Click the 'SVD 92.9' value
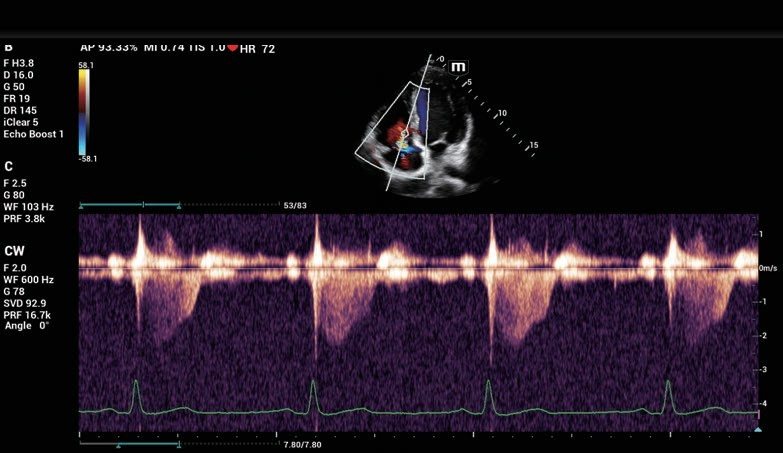The width and height of the screenshot is (783, 453). click(x=24, y=303)
